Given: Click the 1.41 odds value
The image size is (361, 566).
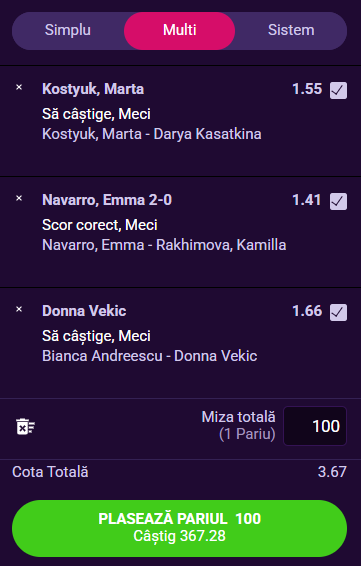Looking at the screenshot, I should [x=307, y=200].
